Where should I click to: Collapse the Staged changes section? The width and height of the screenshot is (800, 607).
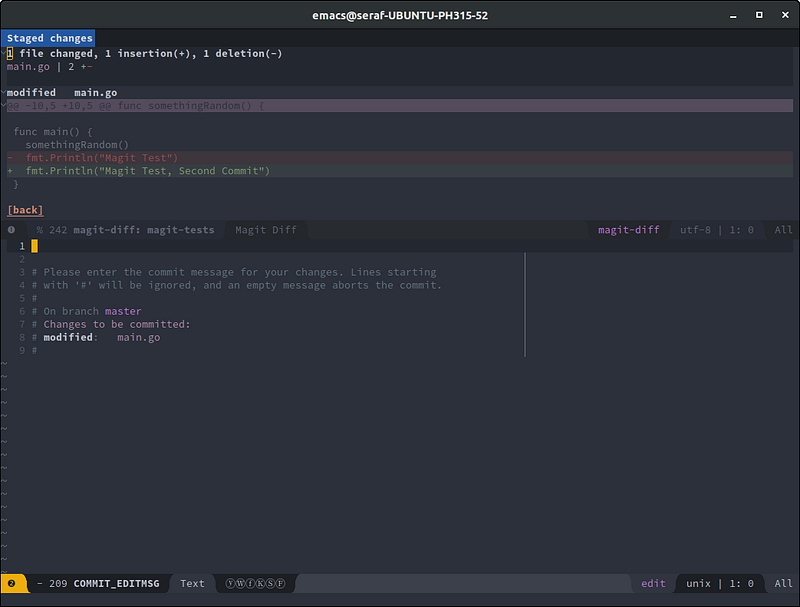pyautogui.click(x=49, y=38)
